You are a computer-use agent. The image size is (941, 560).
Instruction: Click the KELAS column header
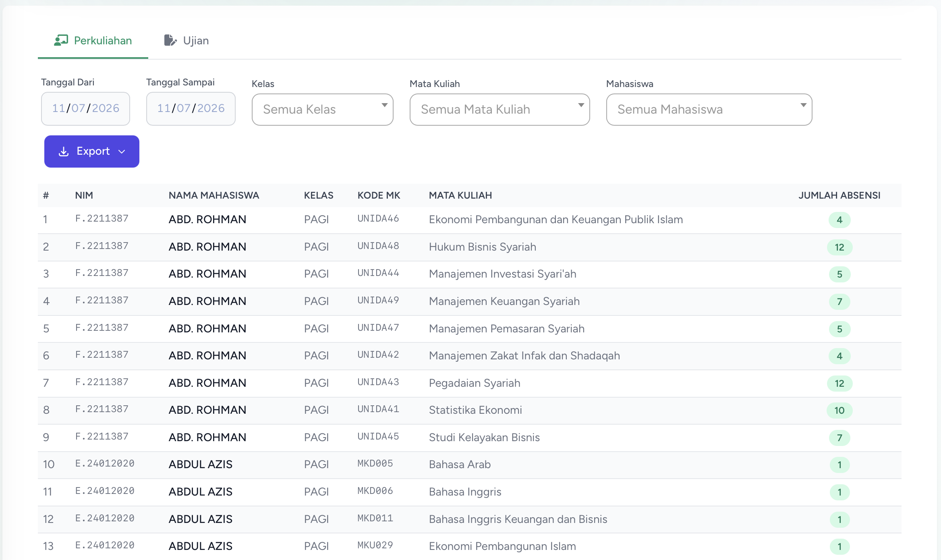coord(319,195)
